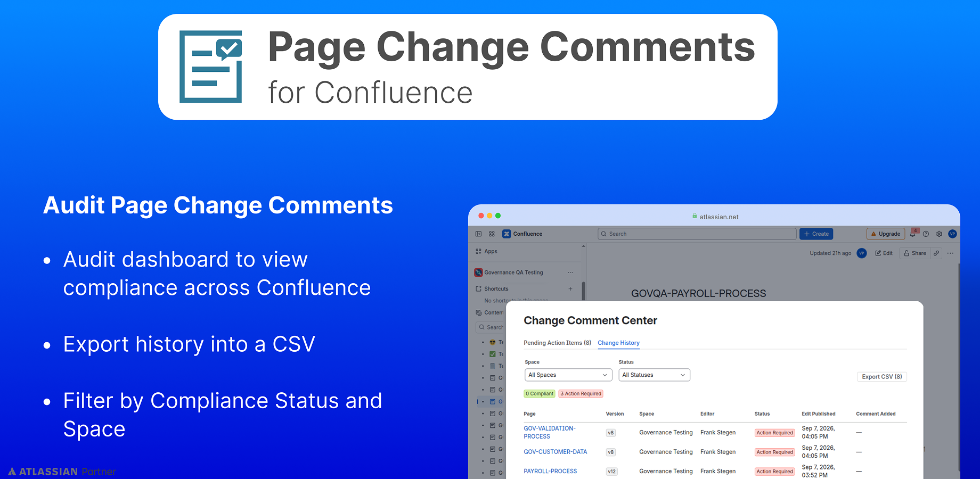Click the sidebar content search field
Viewport: 980px width, 479px height.
491,327
